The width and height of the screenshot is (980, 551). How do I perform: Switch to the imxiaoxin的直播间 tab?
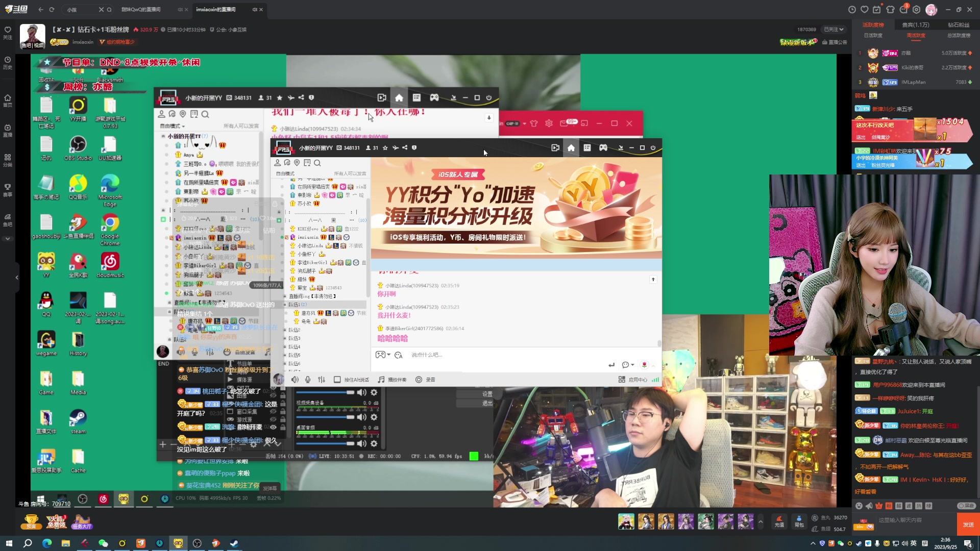(216, 9)
